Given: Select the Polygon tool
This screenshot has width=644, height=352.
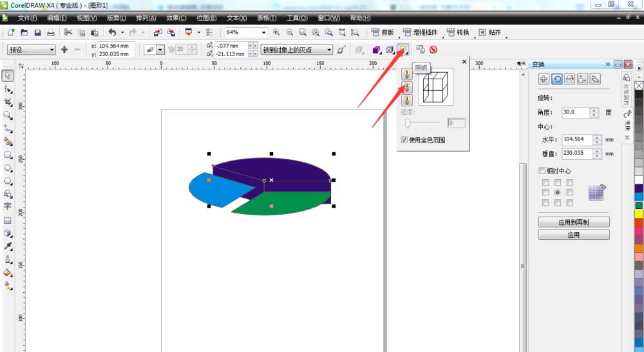Looking at the screenshot, I should (x=8, y=181).
